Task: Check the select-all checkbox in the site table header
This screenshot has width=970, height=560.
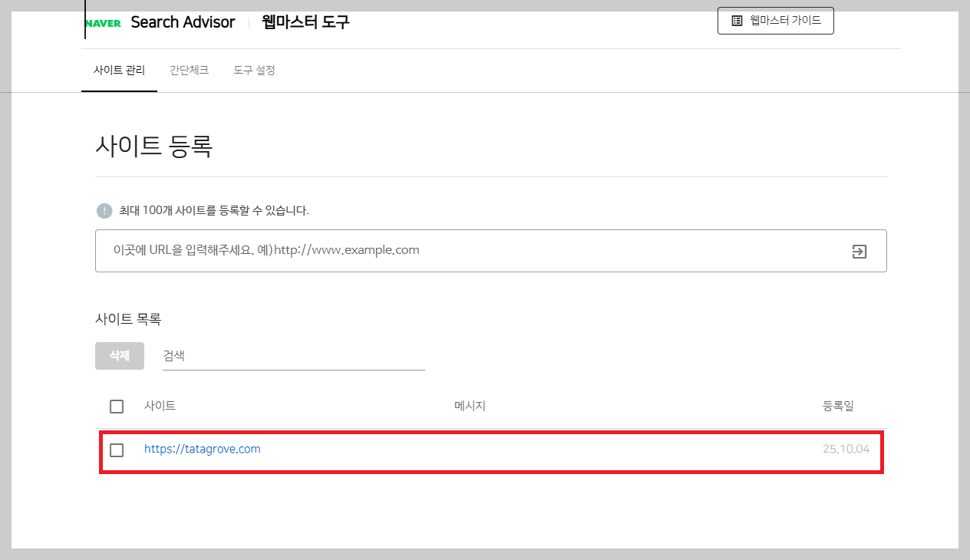Action: [x=117, y=406]
